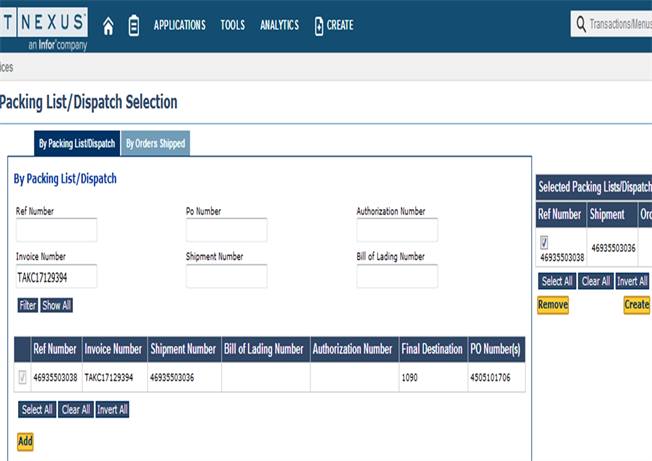Viewport: 652px width, 461px height.
Task: Click the Bill of Lading Number field
Action: click(397, 277)
